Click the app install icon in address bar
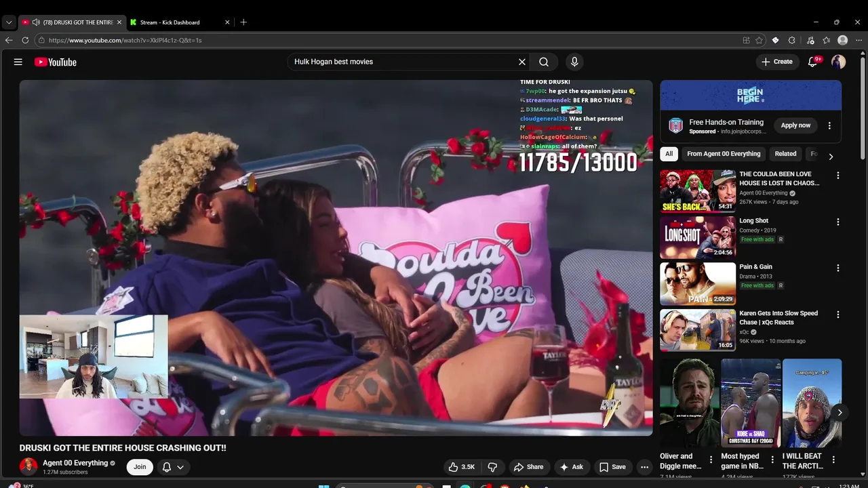This screenshot has height=488, width=868. click(x=747, y=40)
